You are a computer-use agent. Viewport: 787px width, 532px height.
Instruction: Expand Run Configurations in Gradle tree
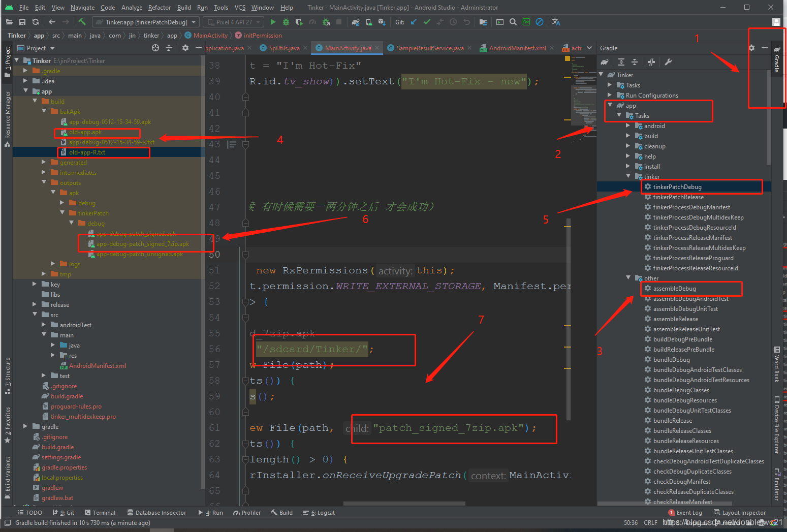pyautogui.click(x=610, y=95)
